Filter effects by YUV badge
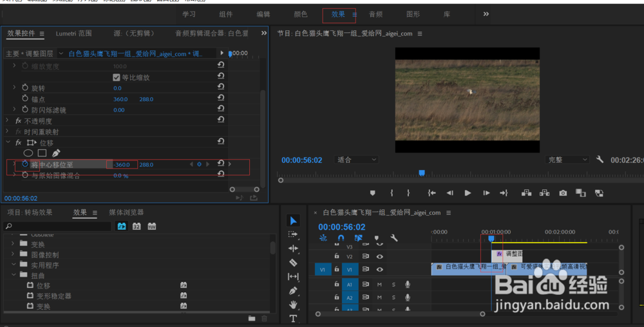644x327 pixels. click(152, 226)
